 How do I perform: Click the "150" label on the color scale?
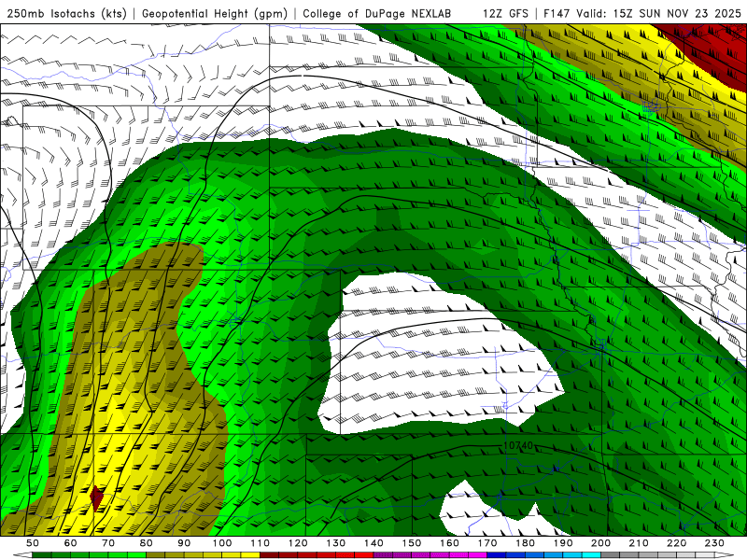coord(412,543)
